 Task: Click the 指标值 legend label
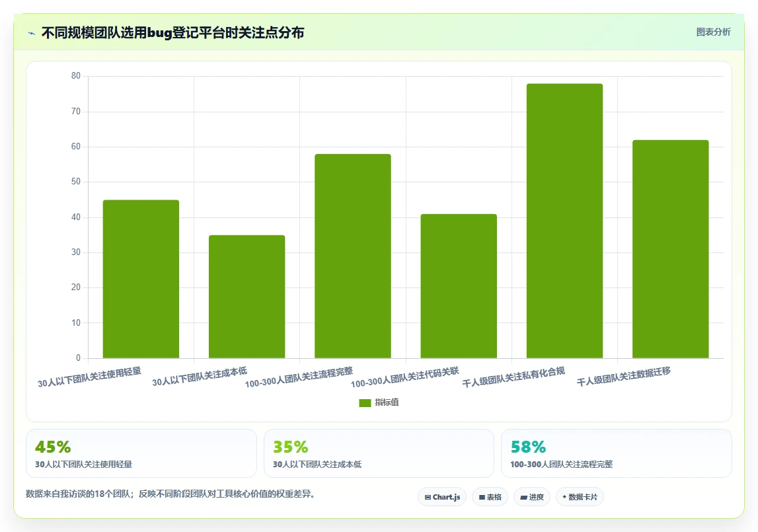pos(387,402)
